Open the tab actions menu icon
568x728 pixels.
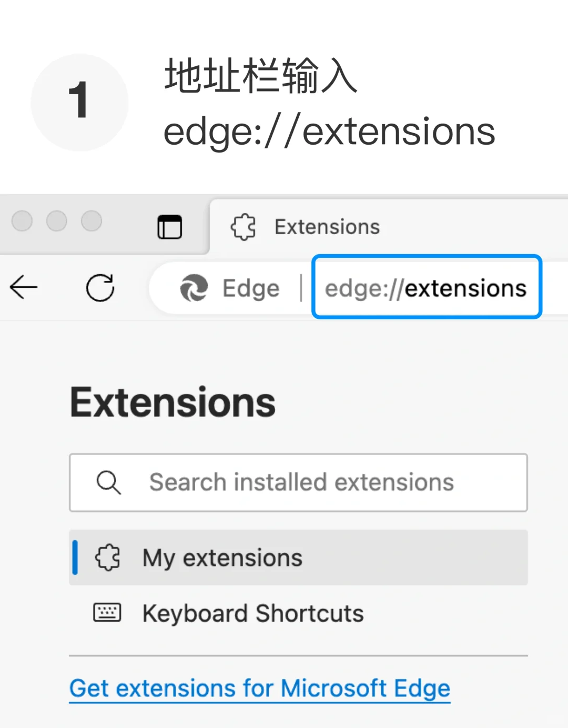point(169,227)
